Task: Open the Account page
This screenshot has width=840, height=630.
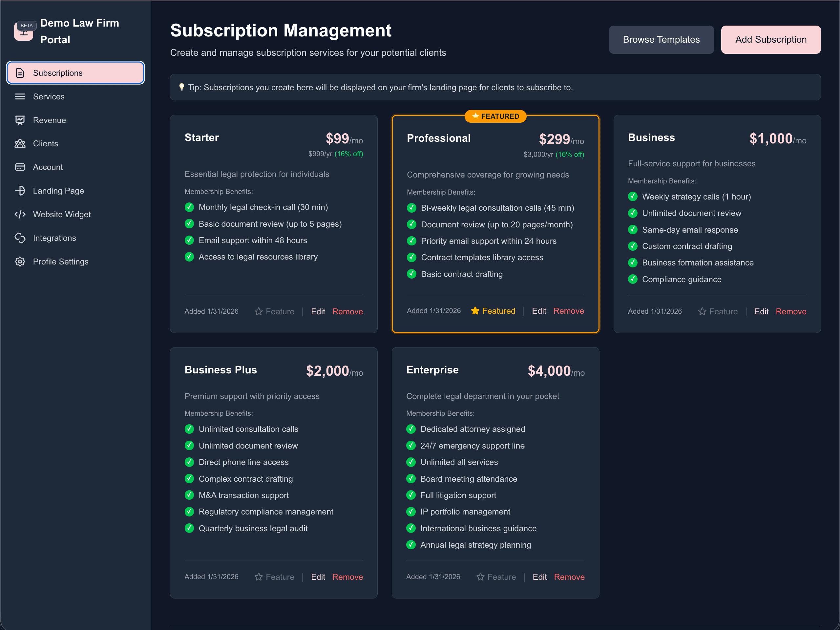Action: (x=75, y=167)
